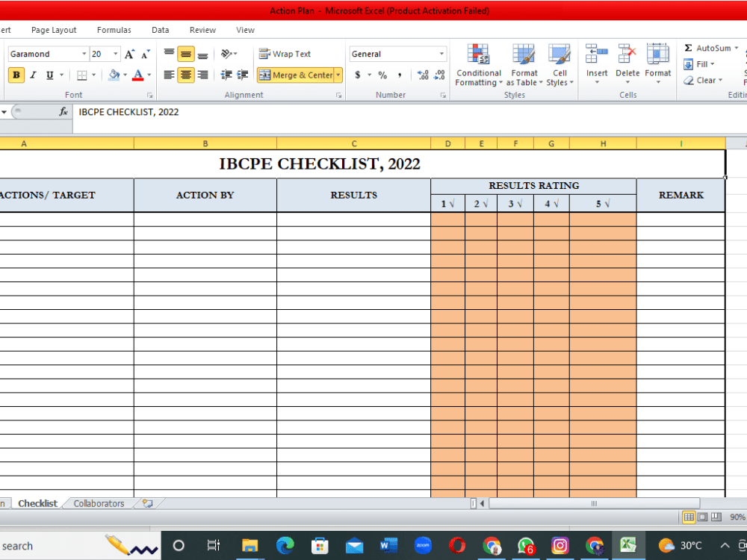Screen dimensions: 747x560
Task: Open Format as Table gallery
Action: click(x=524, y=65)
